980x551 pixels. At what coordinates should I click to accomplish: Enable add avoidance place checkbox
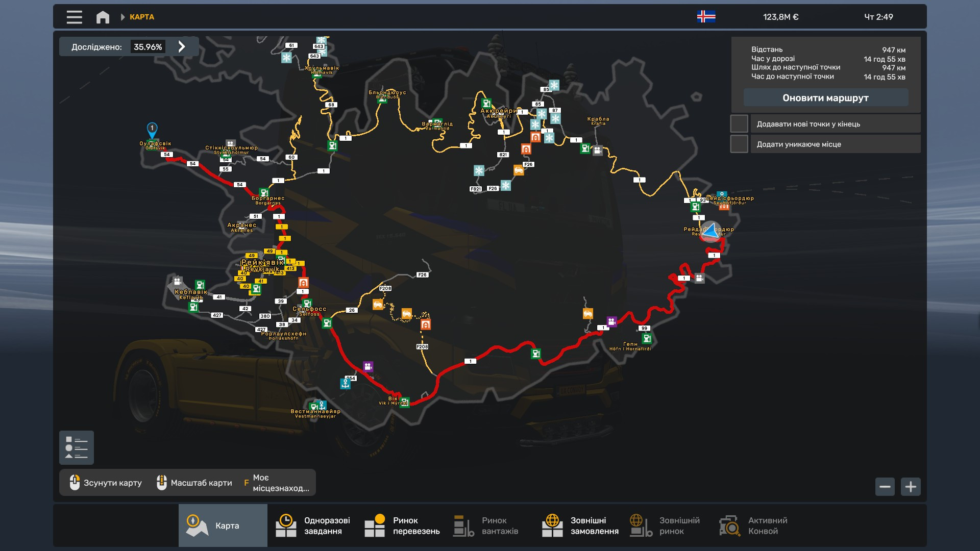pos(739,144)
